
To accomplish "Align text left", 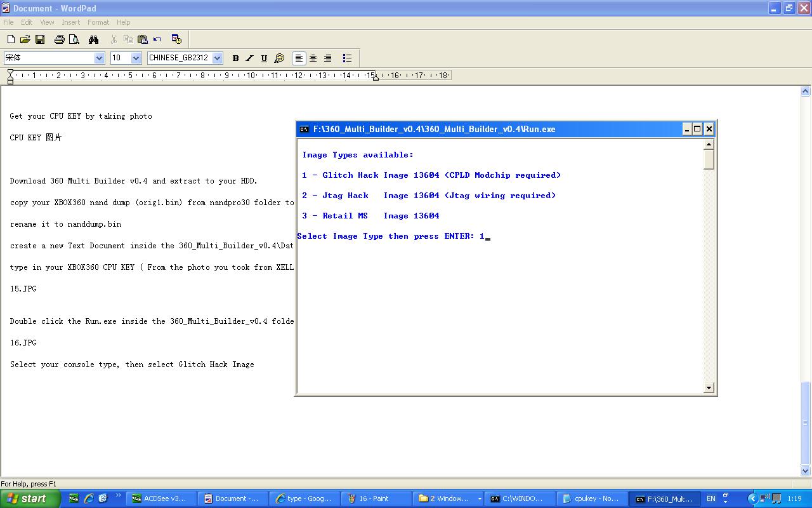I will tap(299, 58).
